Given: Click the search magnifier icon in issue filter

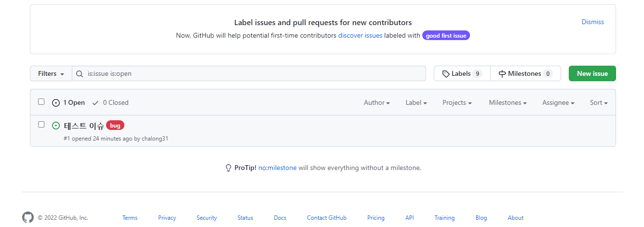Looking at the screenshot, I should [80, 74].
